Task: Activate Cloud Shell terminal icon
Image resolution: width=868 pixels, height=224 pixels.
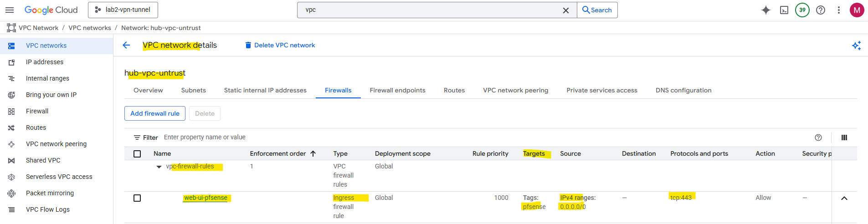Action: tap(784, 10)
